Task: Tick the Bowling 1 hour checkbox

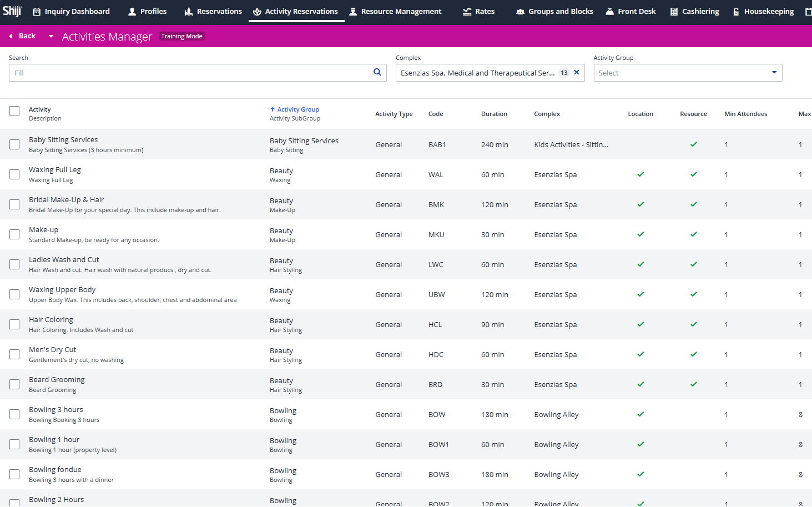Action: tap(14, 444)
